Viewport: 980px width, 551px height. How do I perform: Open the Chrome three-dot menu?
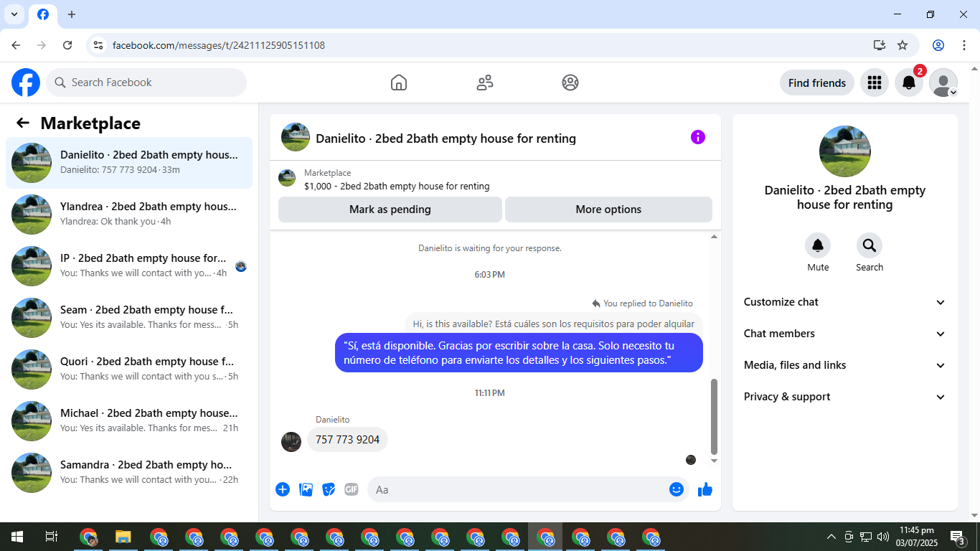point(964,45)
